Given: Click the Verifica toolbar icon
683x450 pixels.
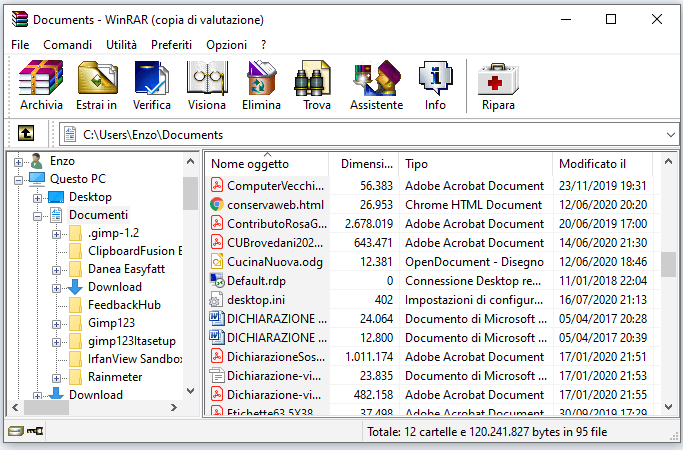Looking at the screenshot, I should point(151,78).
